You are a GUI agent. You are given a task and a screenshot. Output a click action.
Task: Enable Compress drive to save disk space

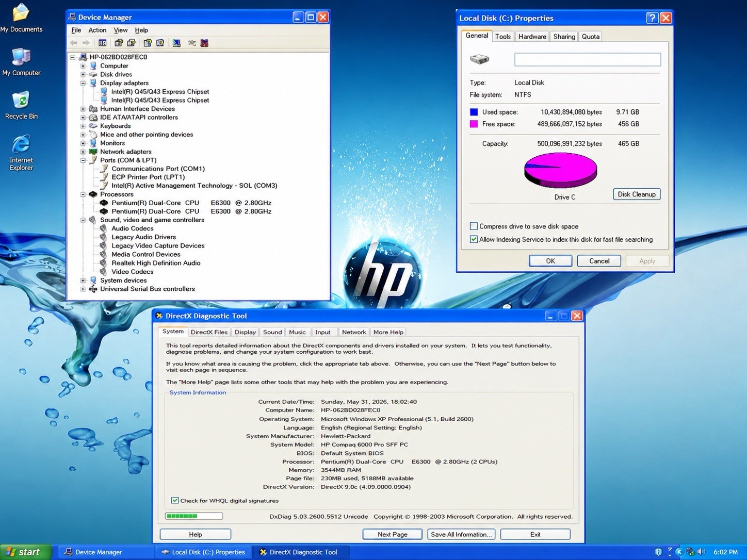pos(474,226)
